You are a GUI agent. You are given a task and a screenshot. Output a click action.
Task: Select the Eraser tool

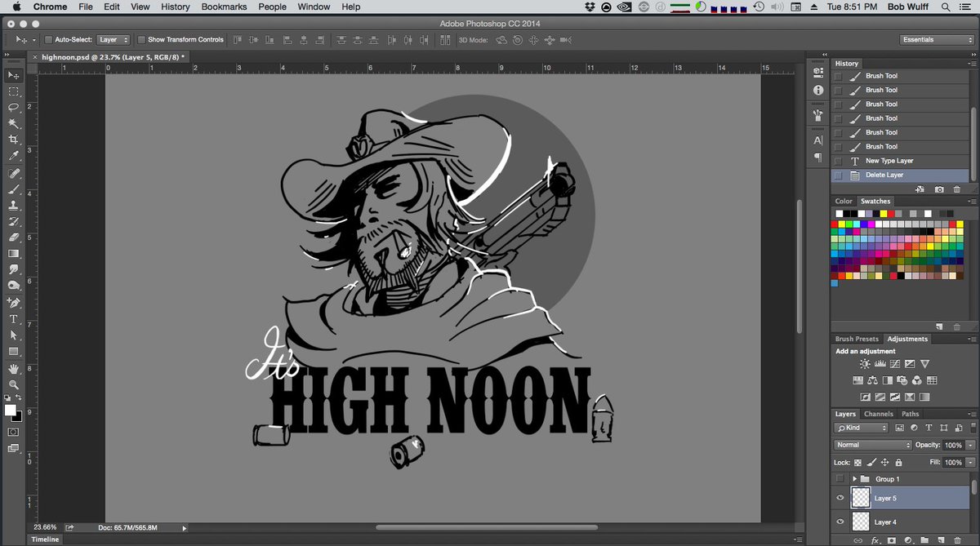pos(14,237)
